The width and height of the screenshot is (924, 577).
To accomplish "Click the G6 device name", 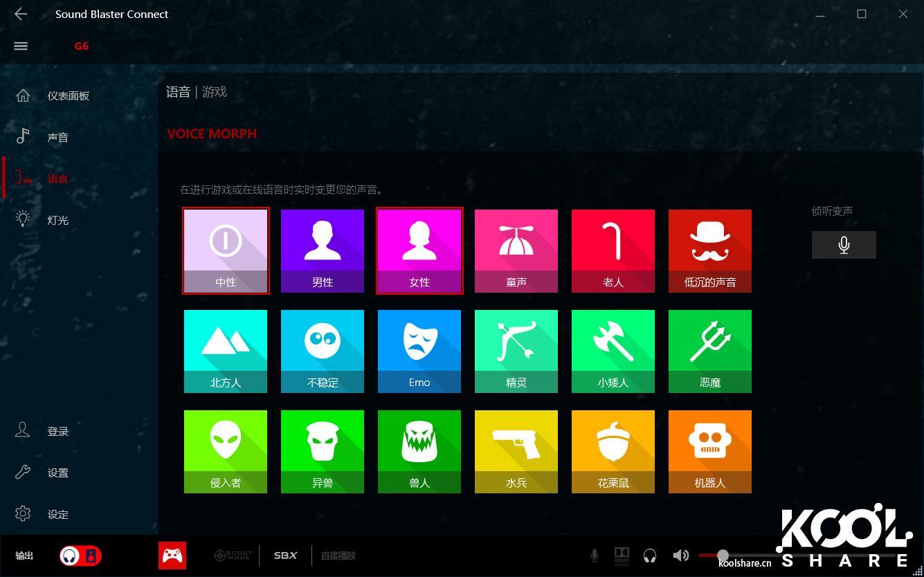I will click(x=82, y=46).
